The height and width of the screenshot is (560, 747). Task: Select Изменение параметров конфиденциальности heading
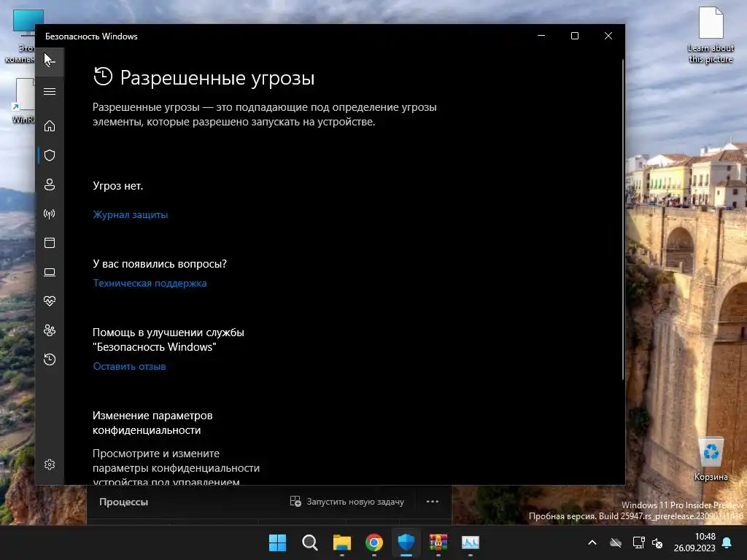tap(152, 423)
